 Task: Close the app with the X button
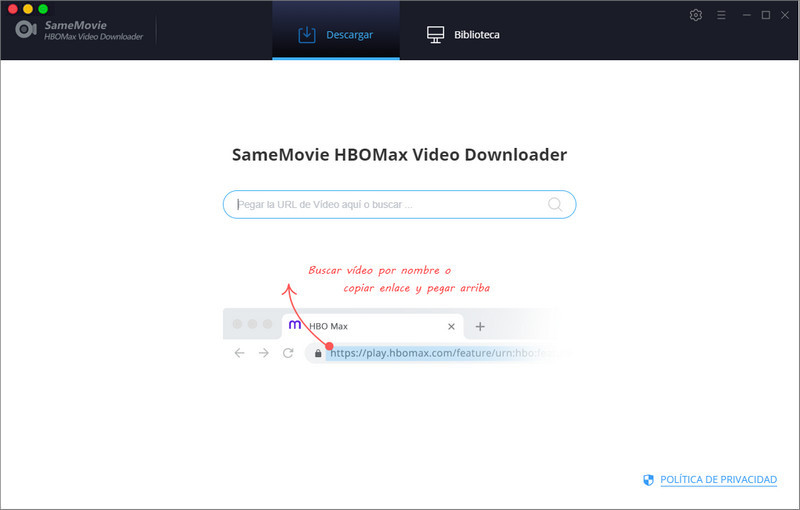pyautogui.click(x=785, y=15)
